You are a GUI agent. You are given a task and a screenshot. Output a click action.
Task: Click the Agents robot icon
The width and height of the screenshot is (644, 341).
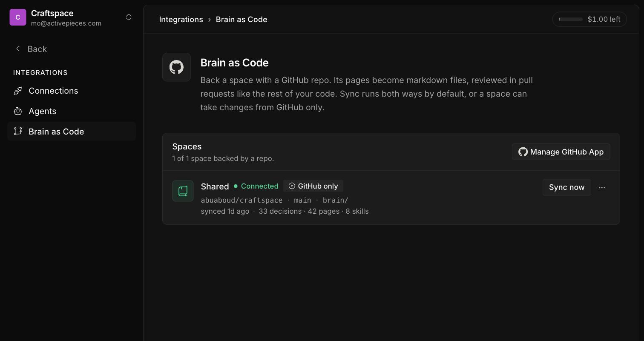point(18,111)
